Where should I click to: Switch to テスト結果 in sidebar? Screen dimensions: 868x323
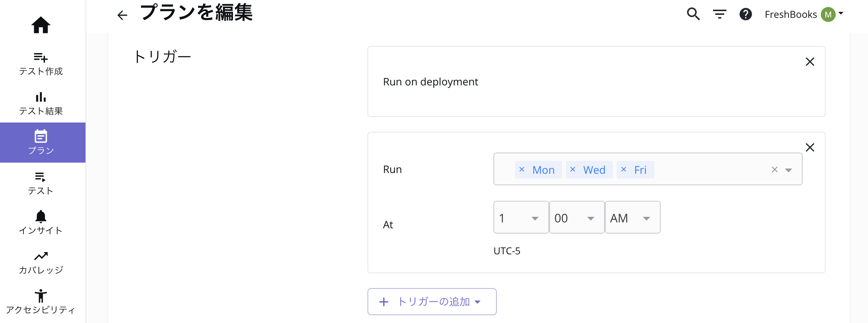41,104
